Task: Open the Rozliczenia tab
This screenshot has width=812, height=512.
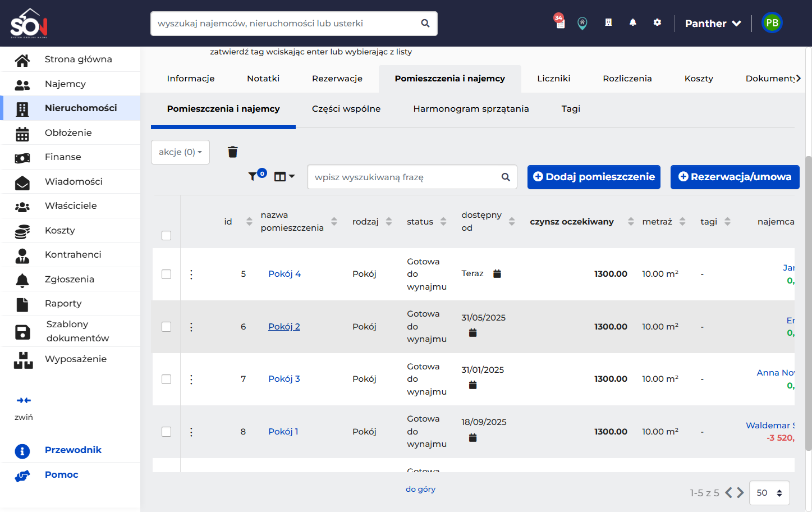Action: pos(627,79)
